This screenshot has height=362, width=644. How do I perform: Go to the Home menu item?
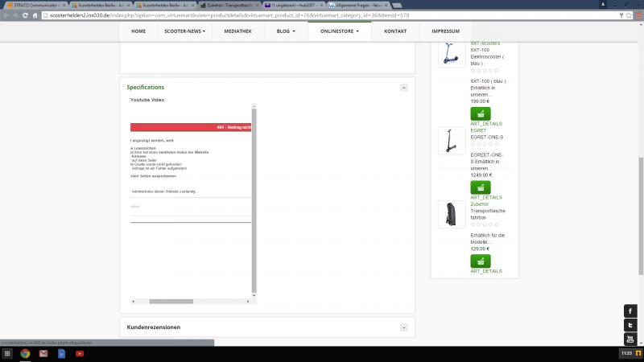pos(138,31)
